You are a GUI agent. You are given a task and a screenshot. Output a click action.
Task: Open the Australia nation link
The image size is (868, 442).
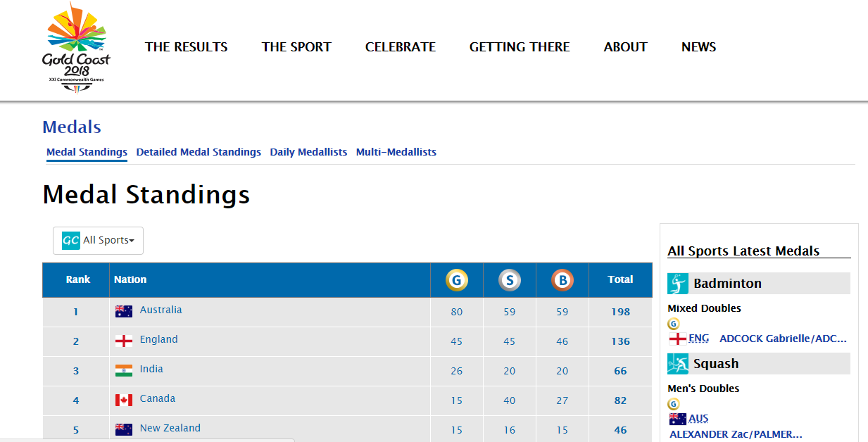[161, 310]
